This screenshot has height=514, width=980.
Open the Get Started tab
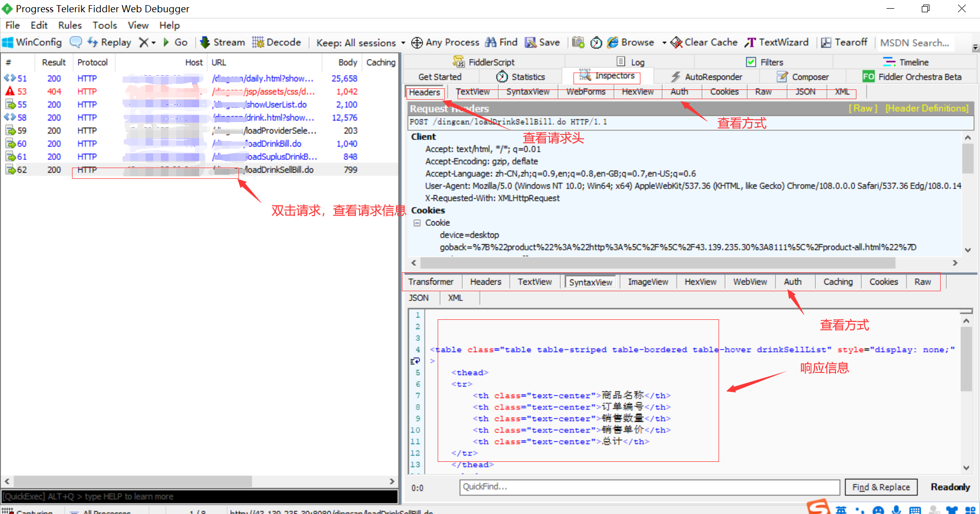tap(440, 77)
